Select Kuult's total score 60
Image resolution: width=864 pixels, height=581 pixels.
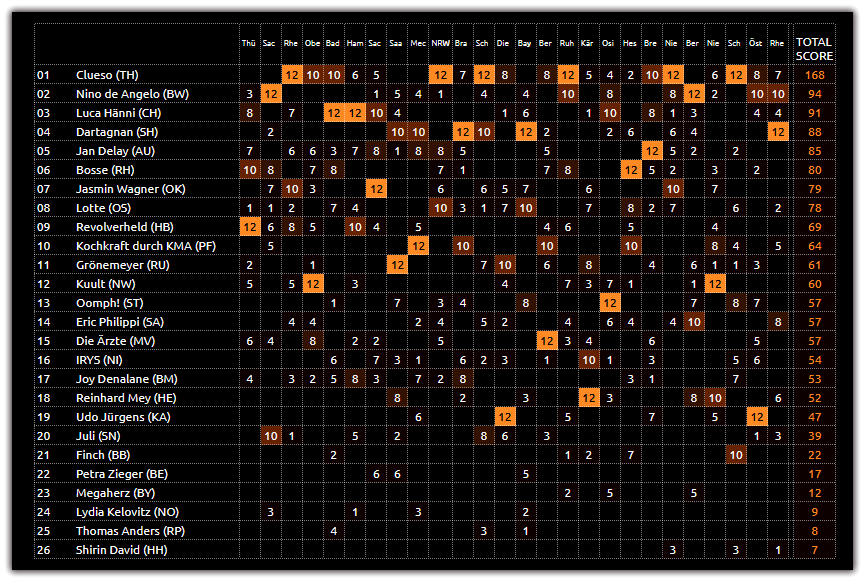pyautogui.click(x=814, y=284)
